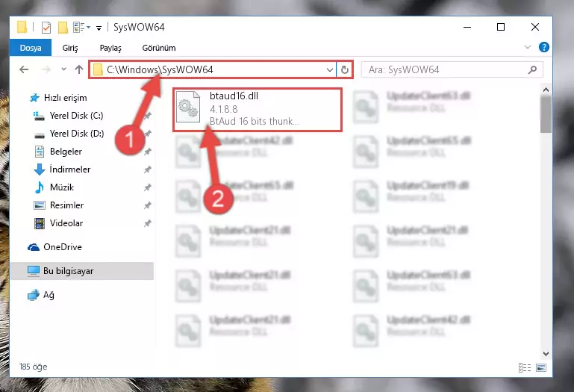Expand the Customize Quick Access Toolbar arrow
The height and width of the screenshot is (392, 574).
pyautogui.click(x=99, y=28)
